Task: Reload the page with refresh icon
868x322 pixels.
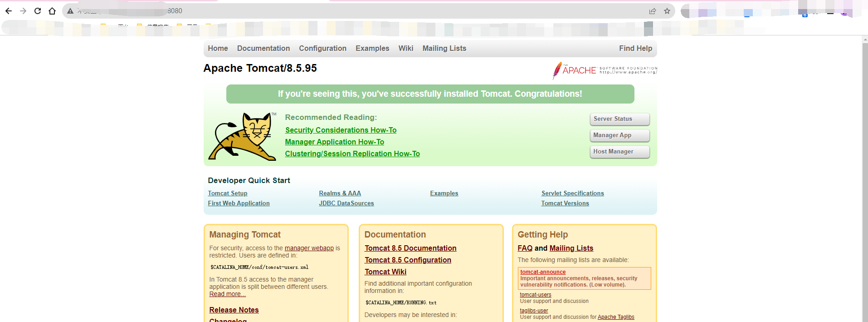Action: 38,11
